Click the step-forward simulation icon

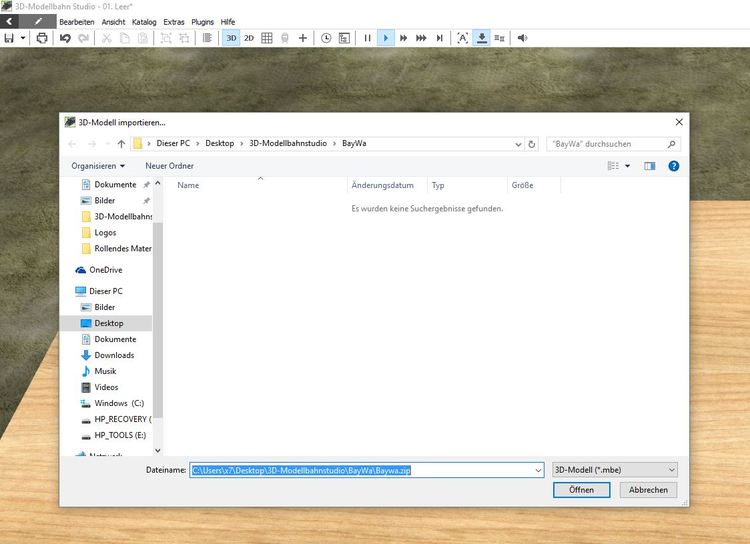coord(439,38)
